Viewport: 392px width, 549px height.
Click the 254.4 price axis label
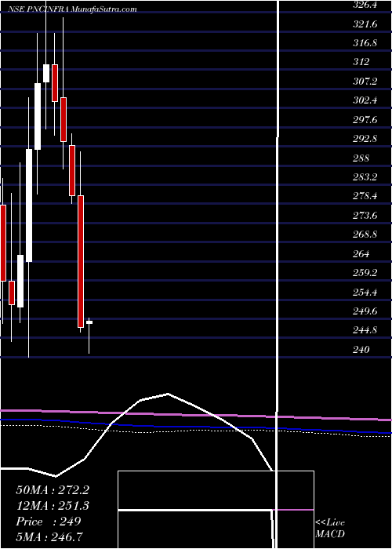click(365, 292)
